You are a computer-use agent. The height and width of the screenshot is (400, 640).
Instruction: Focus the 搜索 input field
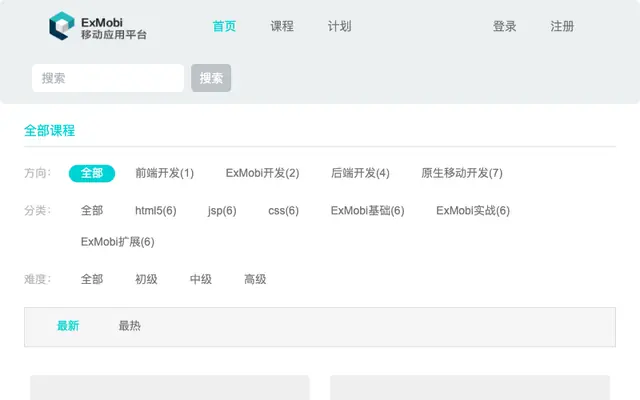tap(108, 78)
